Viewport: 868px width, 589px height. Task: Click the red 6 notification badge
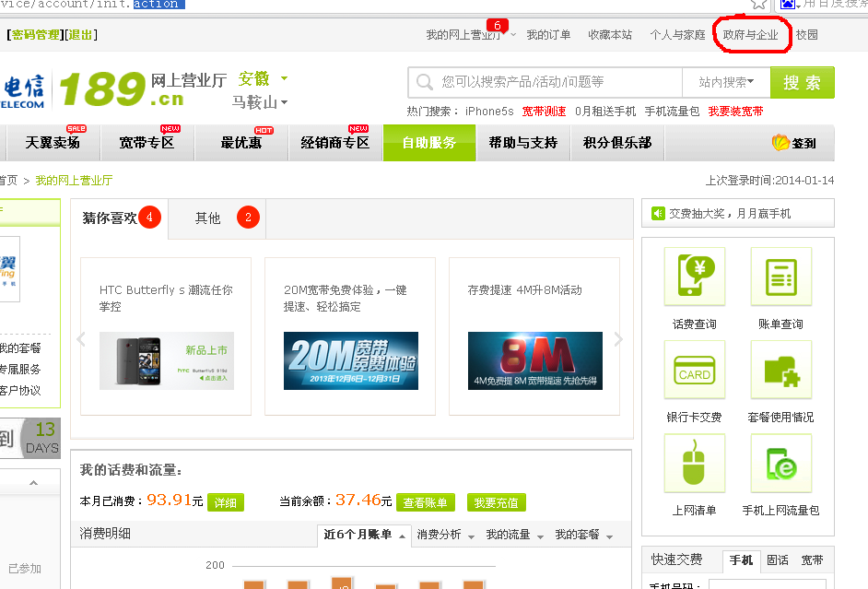497,26
